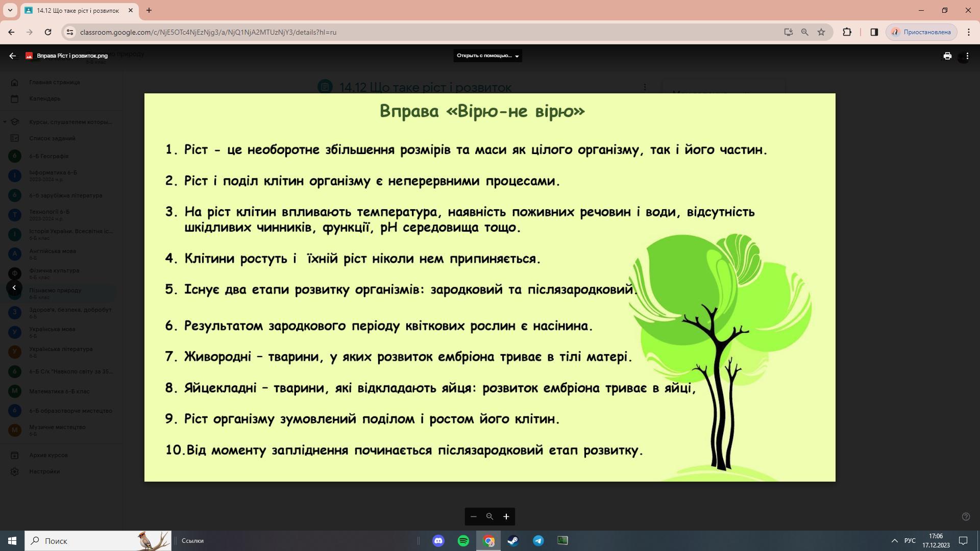Expand the tab search dropdown arrow
Viewport: 980px width, 551px height.
tap(10, 10)
